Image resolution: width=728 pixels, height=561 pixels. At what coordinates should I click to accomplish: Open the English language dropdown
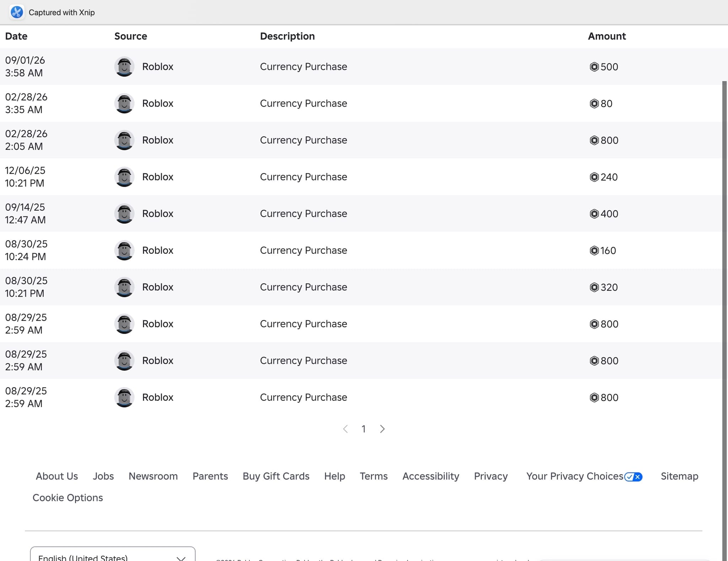coord(113,554)
